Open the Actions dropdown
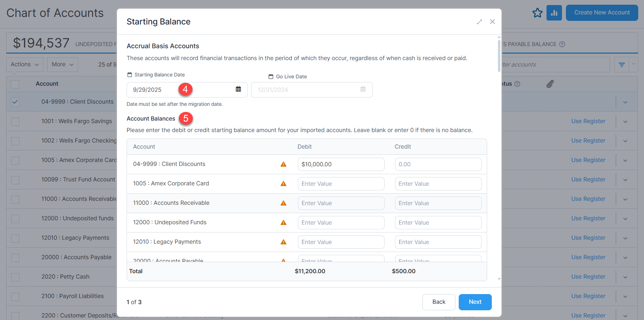The width and height of the screenshot is (644, 320). pyautogui.click(x=24, y=64)
